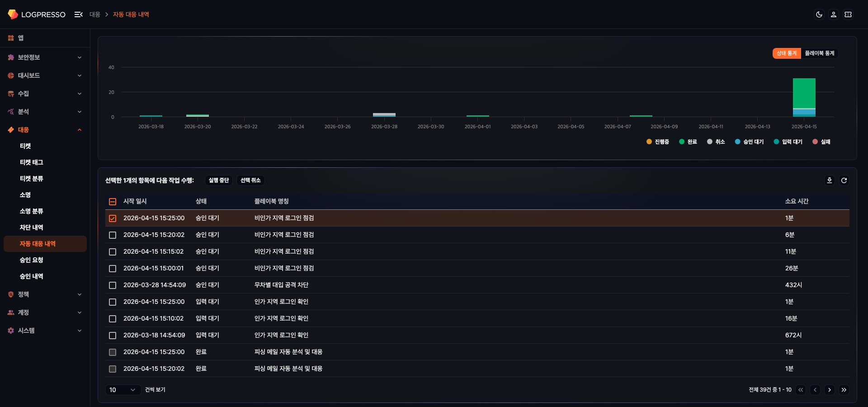Open the 10 rows per page dropdown
Viewport: 868px width, 407px height.
point(122,390)
